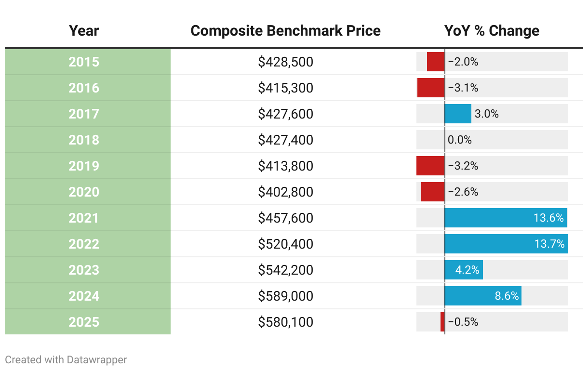
Task: Click the $580,100 price cell
Action: coord(285,322)
